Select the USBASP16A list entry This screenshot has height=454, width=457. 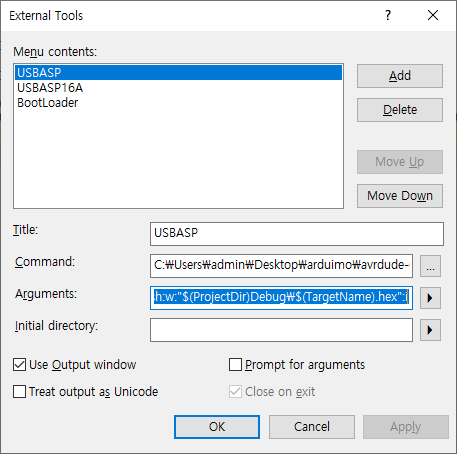tap(178, 88)
